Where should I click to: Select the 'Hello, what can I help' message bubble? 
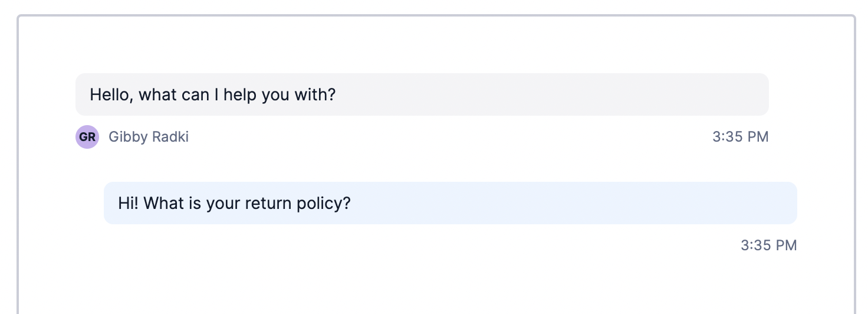pyautogui.click(x=422, y=94)
